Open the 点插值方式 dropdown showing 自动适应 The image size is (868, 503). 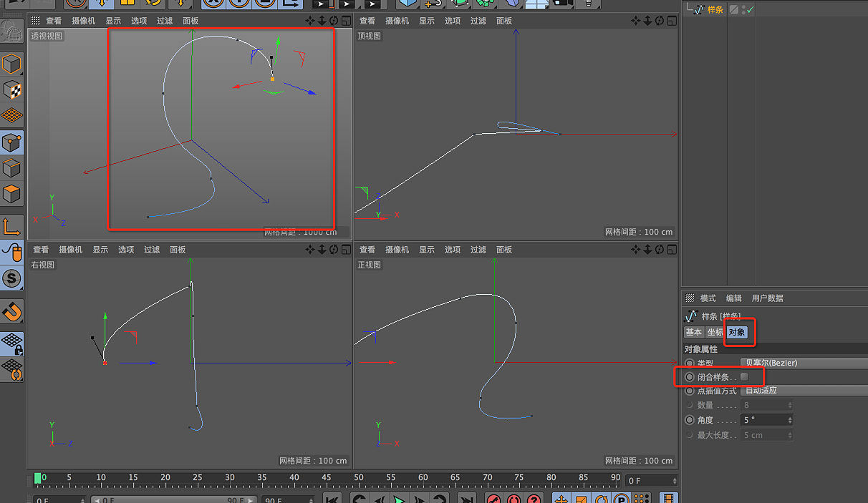804,391
